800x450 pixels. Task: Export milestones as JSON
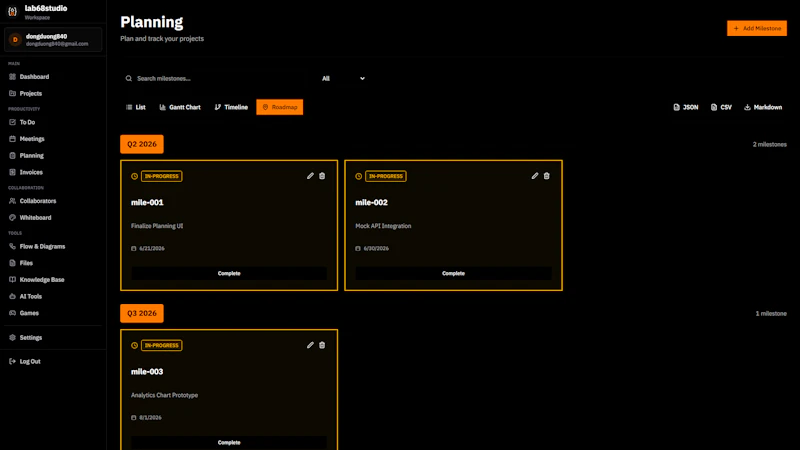686,107
